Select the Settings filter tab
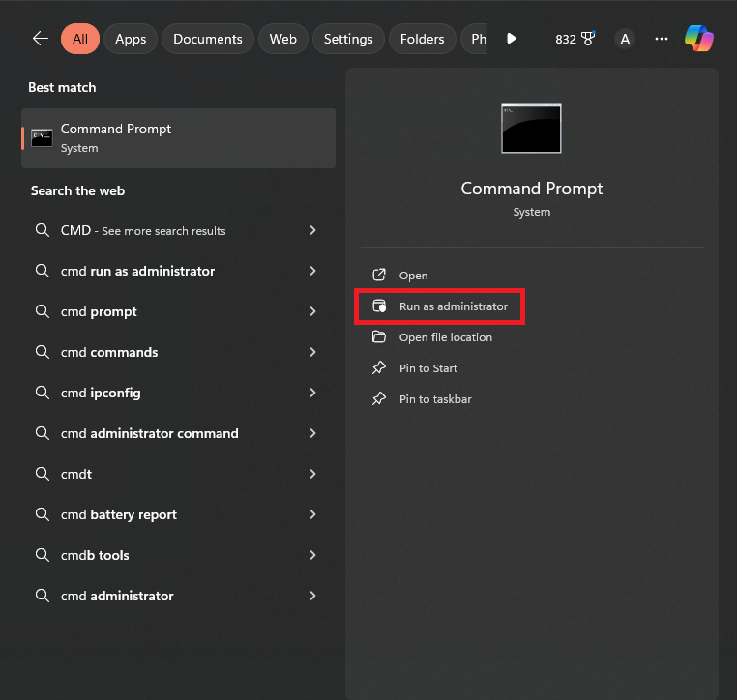 (x=348, y=39)
